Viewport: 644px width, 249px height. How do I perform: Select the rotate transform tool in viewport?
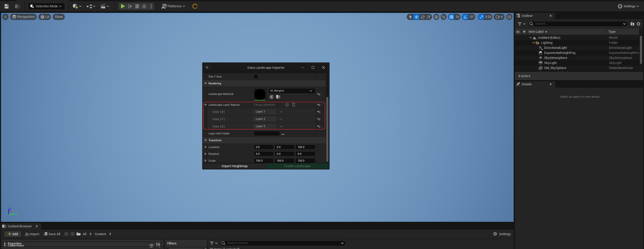(423, 17)
